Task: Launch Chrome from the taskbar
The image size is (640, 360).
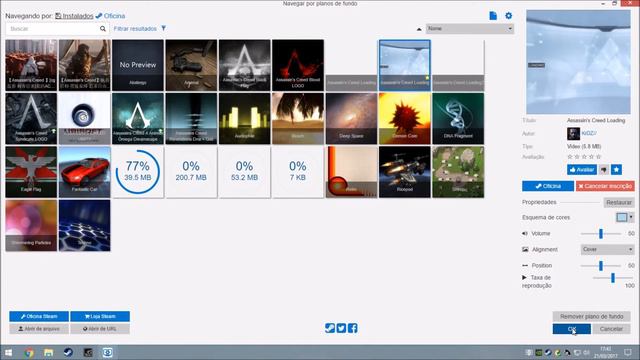Action: (x=29, y=352)
